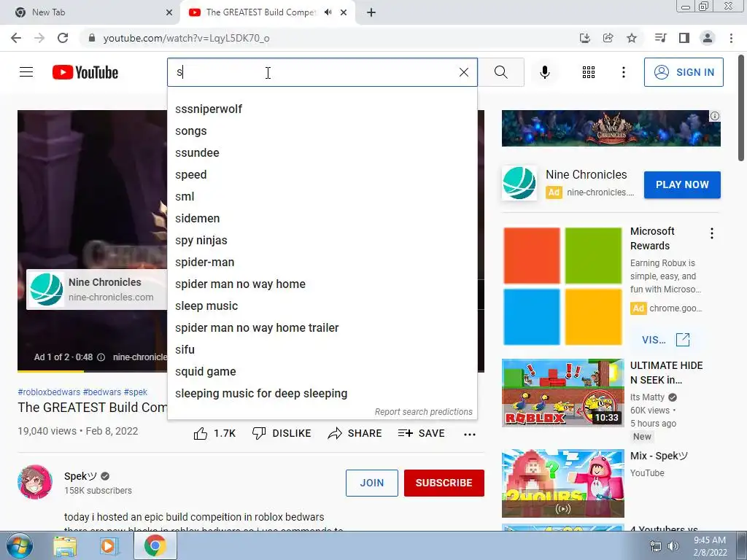Open a new browser tab with plus
This screenshot has height=560, width=747.
coord(371,12)
